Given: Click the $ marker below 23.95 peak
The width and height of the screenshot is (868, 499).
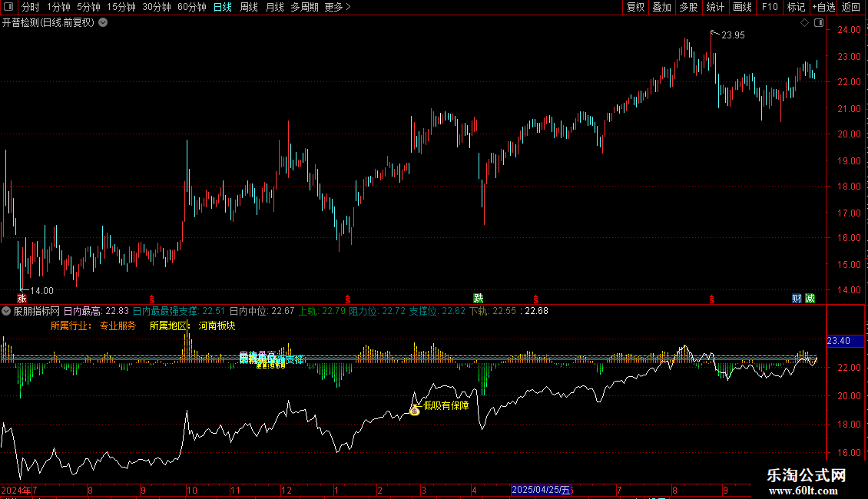Looking at the screenshot, I should [712, 299].
